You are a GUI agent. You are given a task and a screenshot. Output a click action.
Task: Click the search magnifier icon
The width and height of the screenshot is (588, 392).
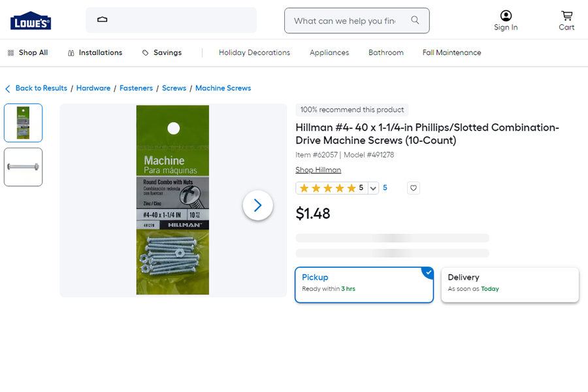[x=415, y=20]
